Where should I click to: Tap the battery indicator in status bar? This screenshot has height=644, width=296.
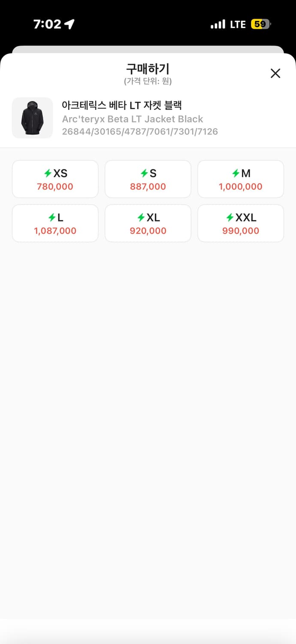pos(261,24)
